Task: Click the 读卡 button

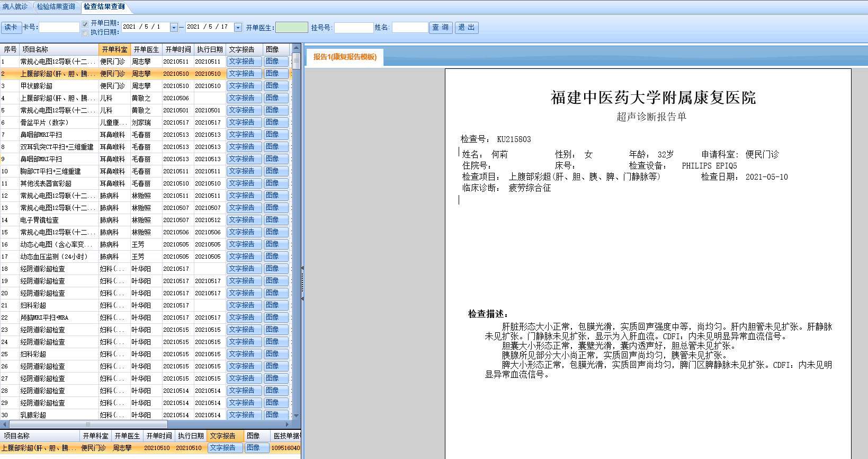Action: pyautogui.click(x=11, y=27)
